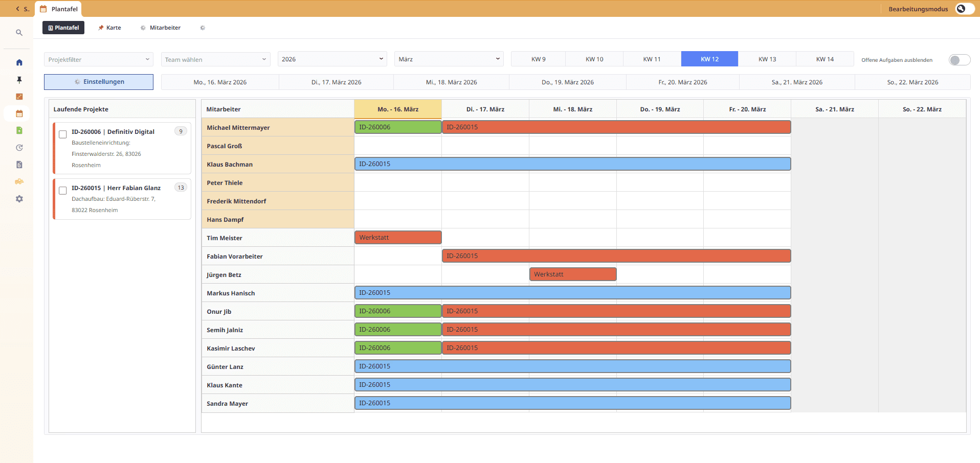Select calendar week KW 10
The width and height of the screenshot is (980, 463).
[594, 59]
